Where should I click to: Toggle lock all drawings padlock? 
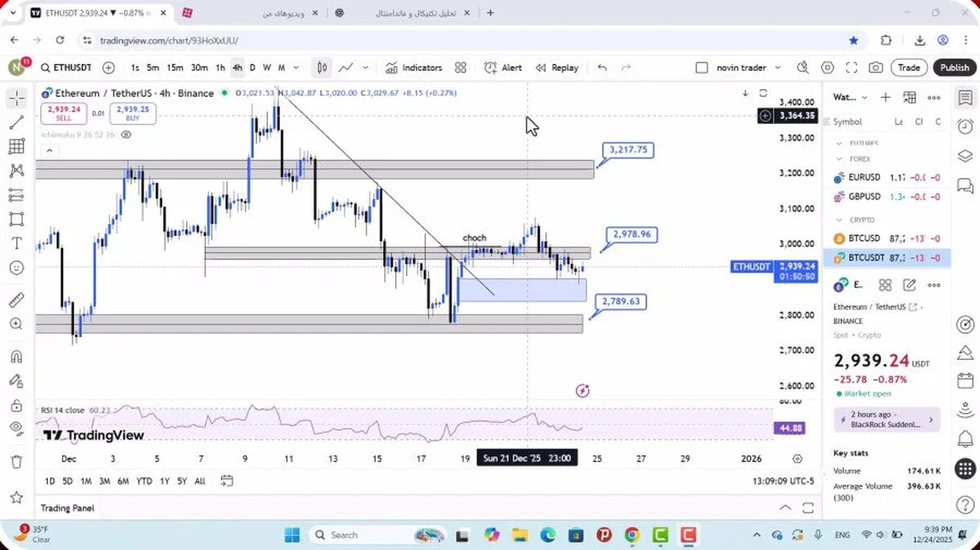16,406
